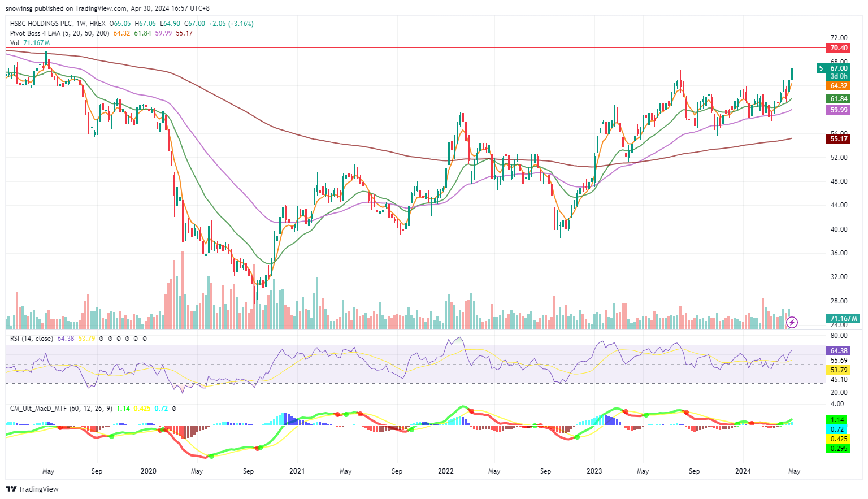Click the TradingView logo at the bottom
The width and height of the screenshot is (868, 499).
(32, 489)
